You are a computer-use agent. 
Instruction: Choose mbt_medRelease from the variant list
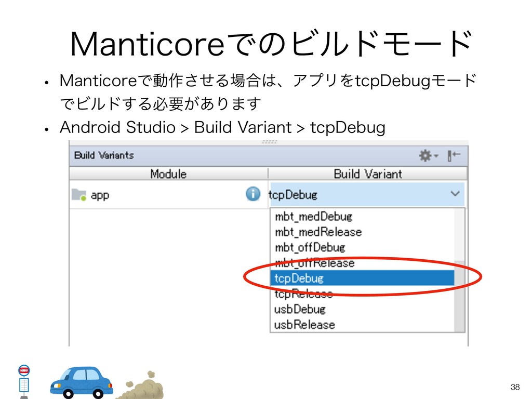(362, 232)
